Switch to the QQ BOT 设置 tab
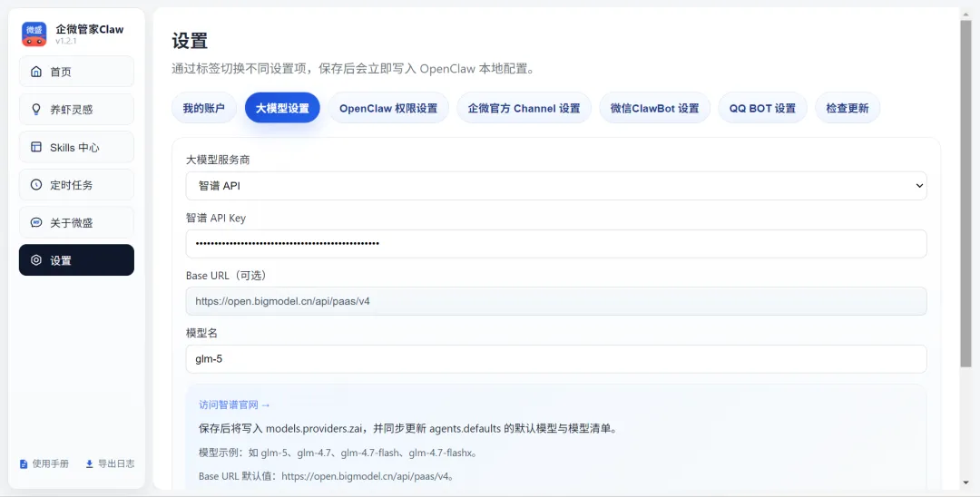Screen dimensions: 980x497 point(762,108)
